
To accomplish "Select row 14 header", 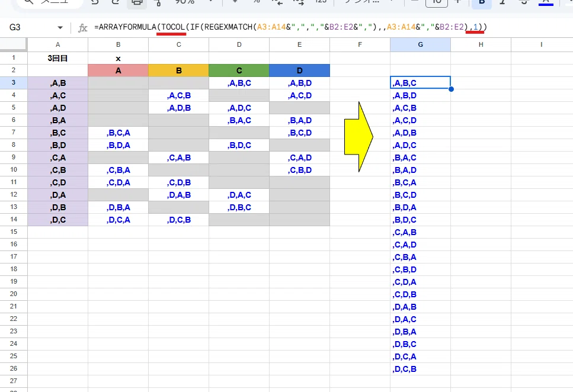I will (14, 219).
